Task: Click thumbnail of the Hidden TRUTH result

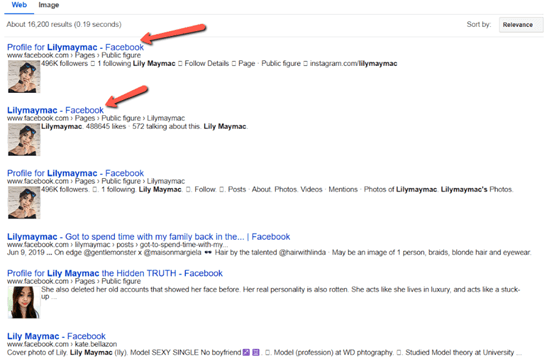Action: tap(24, 303)
